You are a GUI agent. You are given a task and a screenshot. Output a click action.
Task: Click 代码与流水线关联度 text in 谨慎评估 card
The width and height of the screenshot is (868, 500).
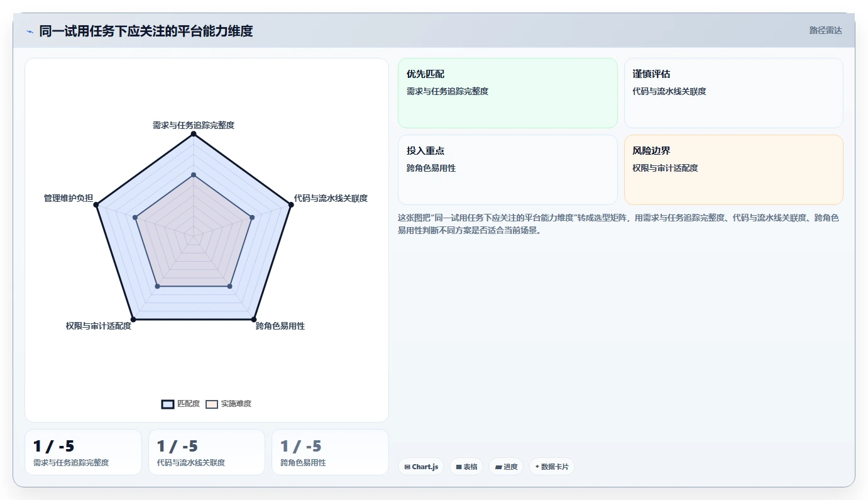pos(669,91)
